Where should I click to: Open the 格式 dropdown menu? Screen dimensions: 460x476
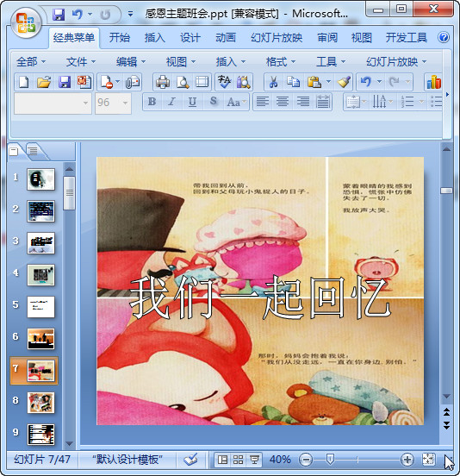pos(281,62)
